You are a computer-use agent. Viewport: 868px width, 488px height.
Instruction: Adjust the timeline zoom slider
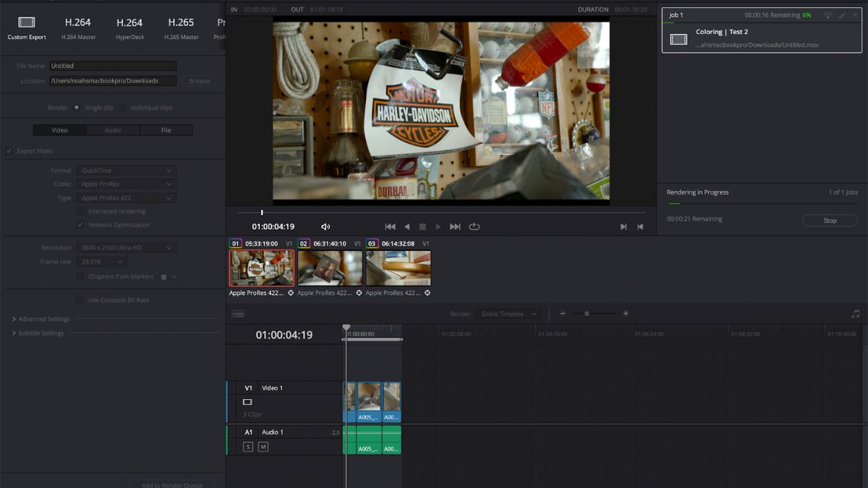587,314
